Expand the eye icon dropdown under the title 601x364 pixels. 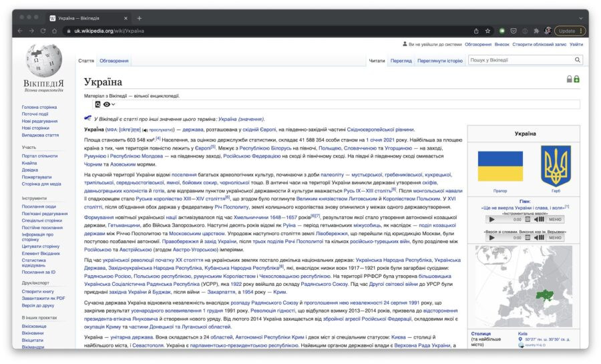[x=109, y=104]
